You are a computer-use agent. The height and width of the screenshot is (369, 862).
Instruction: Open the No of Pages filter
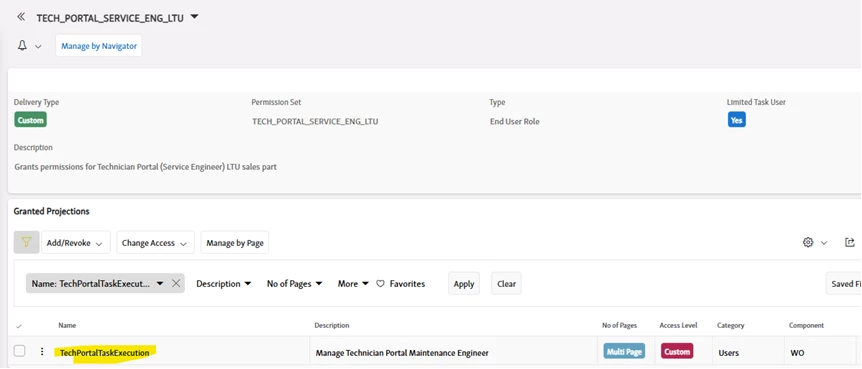294,284
